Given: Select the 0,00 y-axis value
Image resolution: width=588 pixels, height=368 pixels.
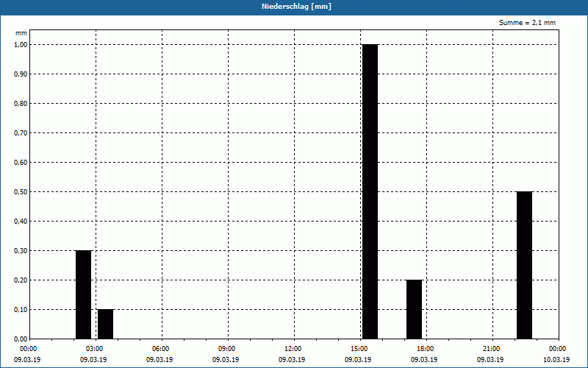Looking at the screenshot, I should [21, 339].
